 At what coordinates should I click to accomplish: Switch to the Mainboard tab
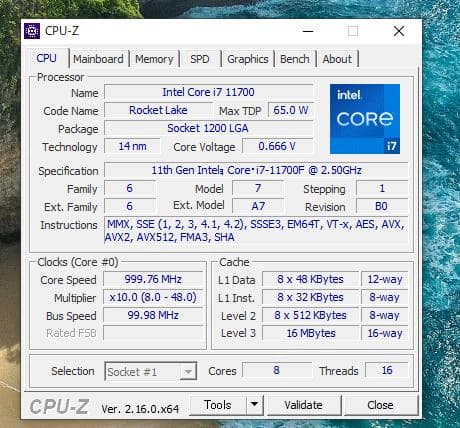point(98,59)
